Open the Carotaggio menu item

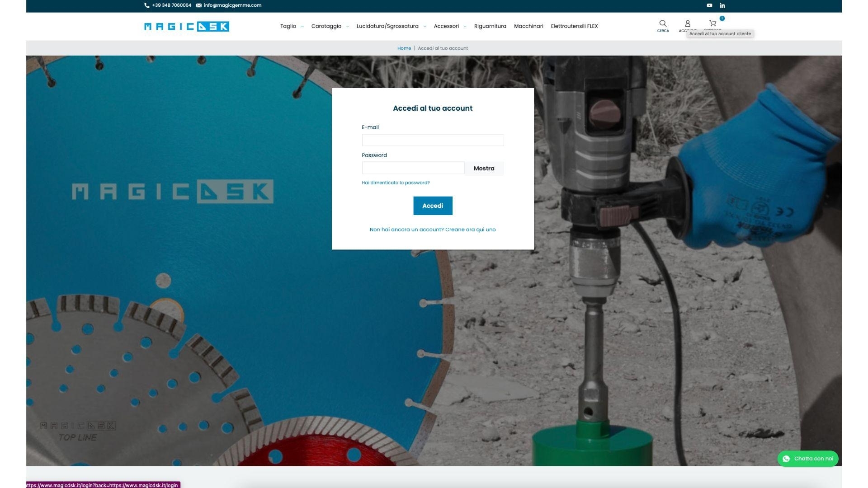click(x=326, y=26)
